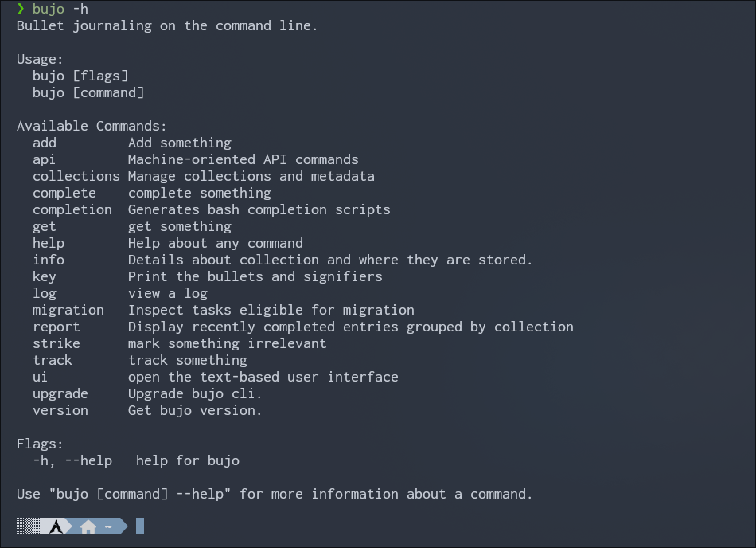This screenshot has width=756, height=548.
Task: Click the "track" command name
Action: (x=53, y=360)
